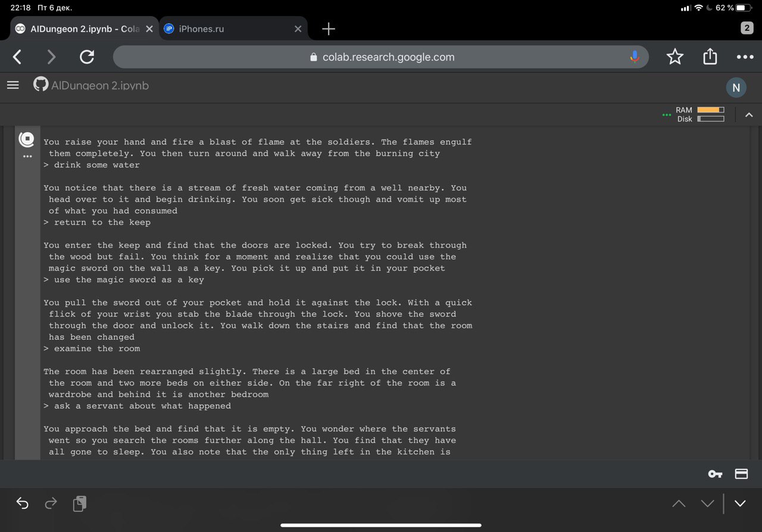The width and height of the screenshot is (762, 532).
Task: Tap the Wi-Fi indicator in status bar
Action: pyautogui.click(x=699, y=8)
